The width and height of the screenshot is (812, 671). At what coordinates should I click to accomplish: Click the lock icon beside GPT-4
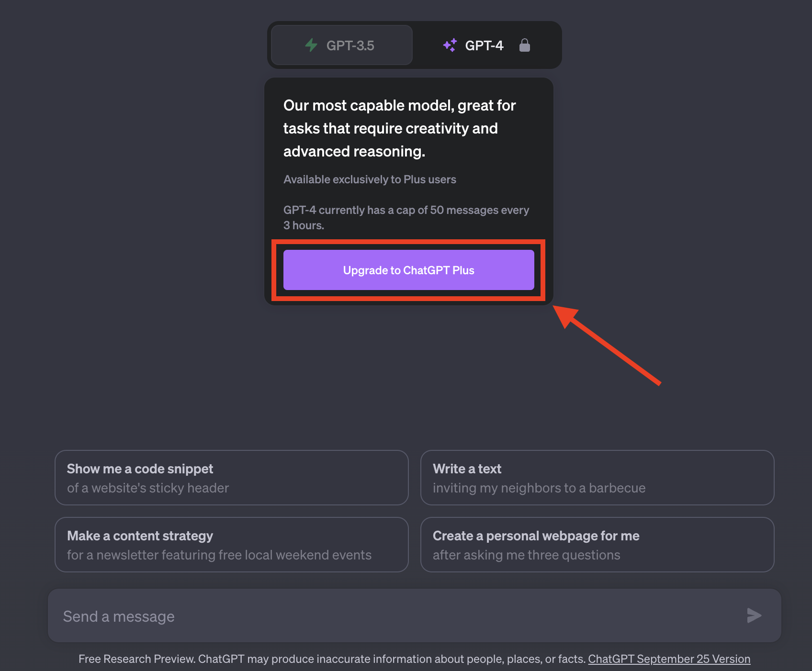[x=525, y=45]
